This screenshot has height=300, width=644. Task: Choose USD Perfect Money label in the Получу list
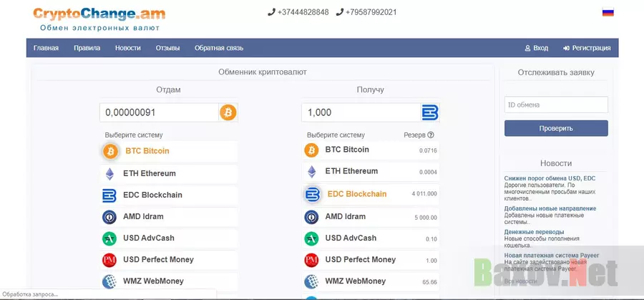(x=361, y=260)
